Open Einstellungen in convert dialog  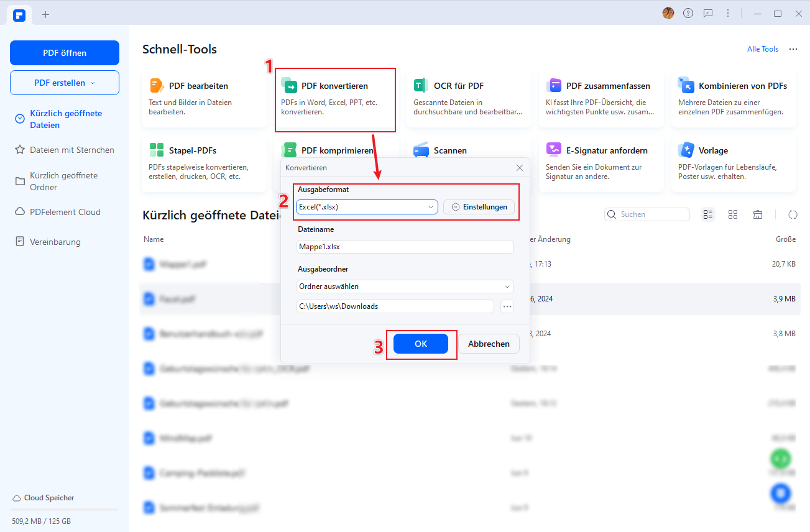479,207
